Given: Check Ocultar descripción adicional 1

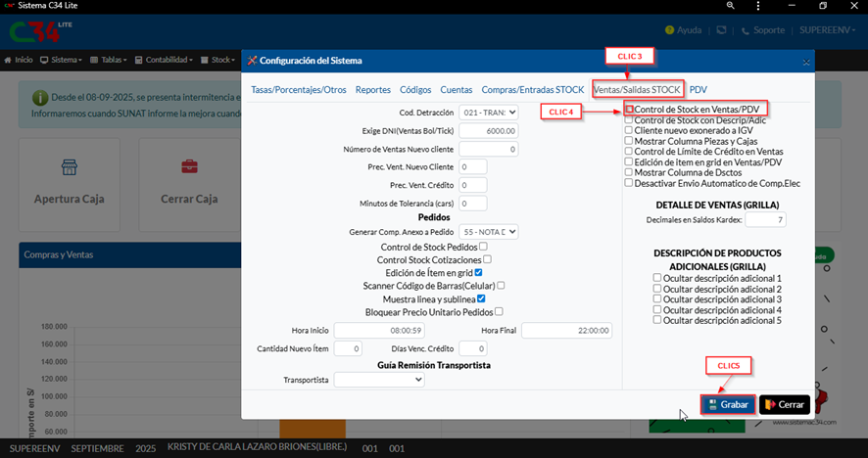Looking at the screenshot, I should click(657, 278).
